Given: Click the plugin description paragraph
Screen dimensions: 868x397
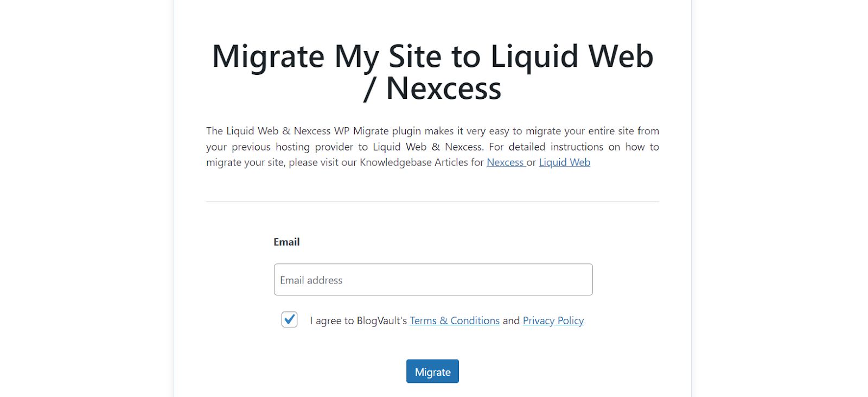Looking at the screenshot, I should coord(432,147).
